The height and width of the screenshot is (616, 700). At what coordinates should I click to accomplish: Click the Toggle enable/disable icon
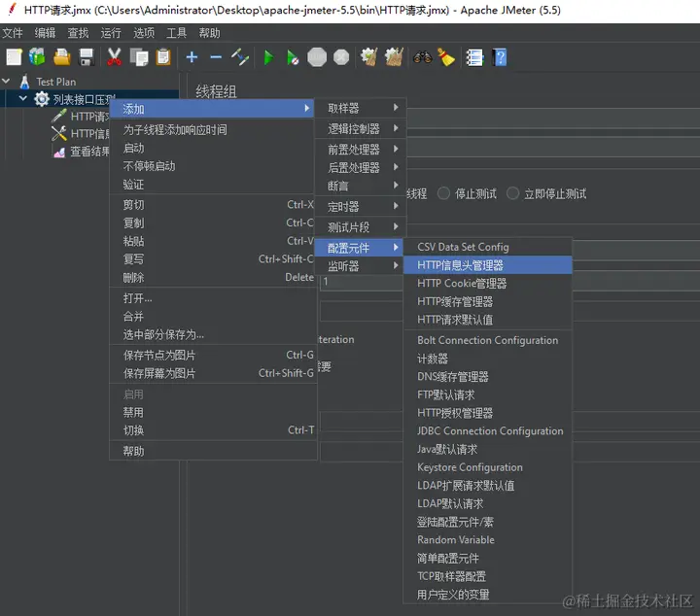(240, 57)
